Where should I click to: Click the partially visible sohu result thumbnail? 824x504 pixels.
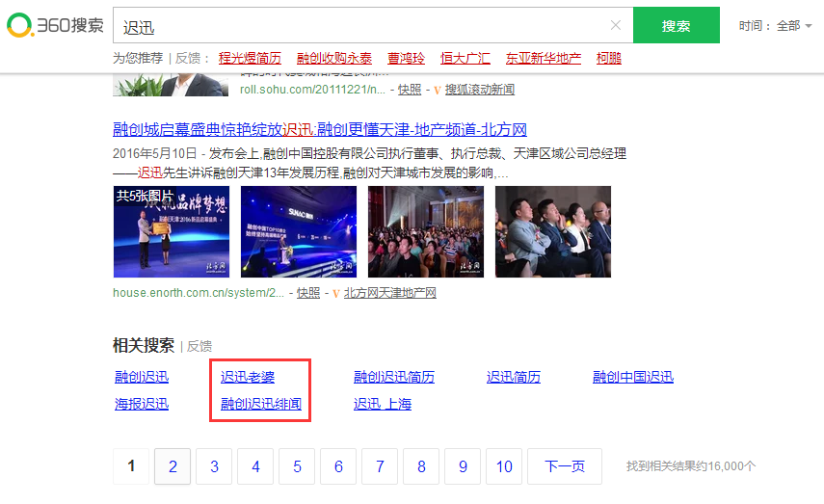coord(171,85)
